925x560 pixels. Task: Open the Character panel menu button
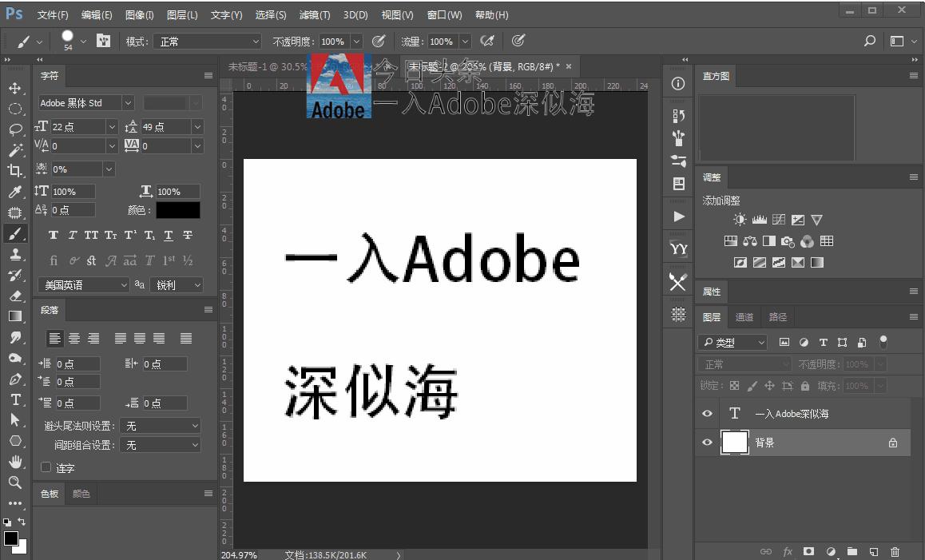click(207, 75)
